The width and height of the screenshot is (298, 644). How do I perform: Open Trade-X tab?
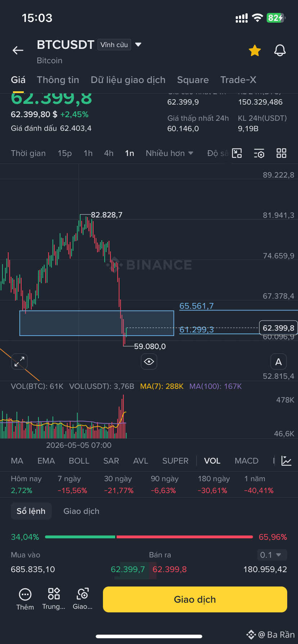[238, 80]
